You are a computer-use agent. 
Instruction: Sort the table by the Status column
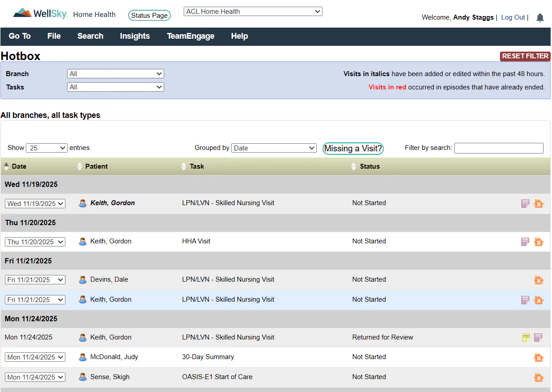click(x=370, y=166)
